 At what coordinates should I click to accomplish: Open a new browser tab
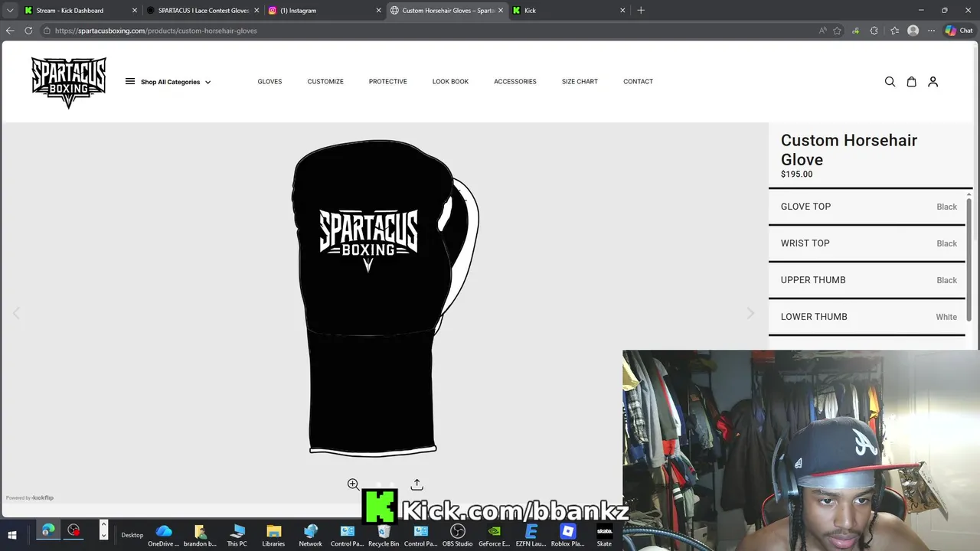point(641,11)
